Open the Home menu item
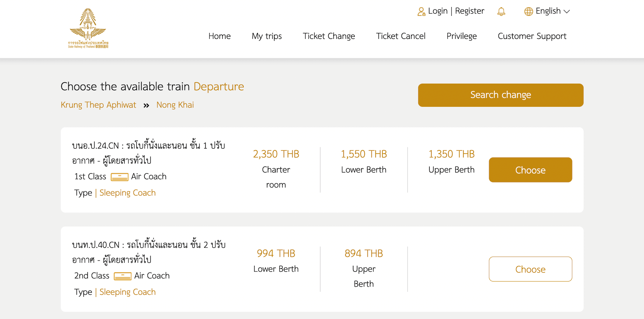 pyautogui.click(x=220, y=36)
